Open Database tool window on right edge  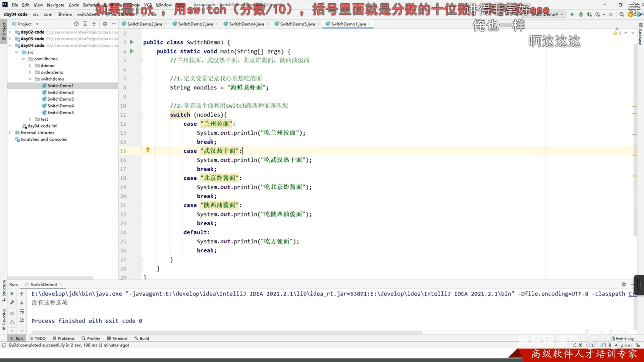[640, 34]
